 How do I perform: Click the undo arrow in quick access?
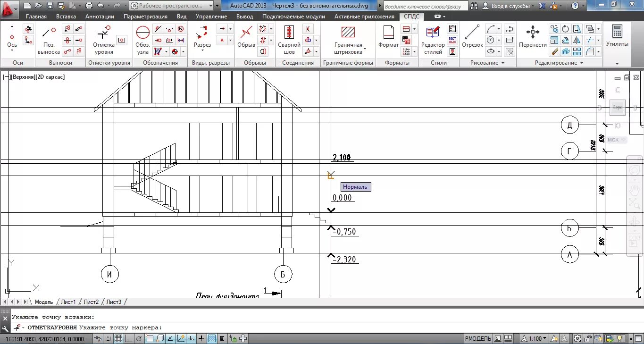[x=100, y=6]
